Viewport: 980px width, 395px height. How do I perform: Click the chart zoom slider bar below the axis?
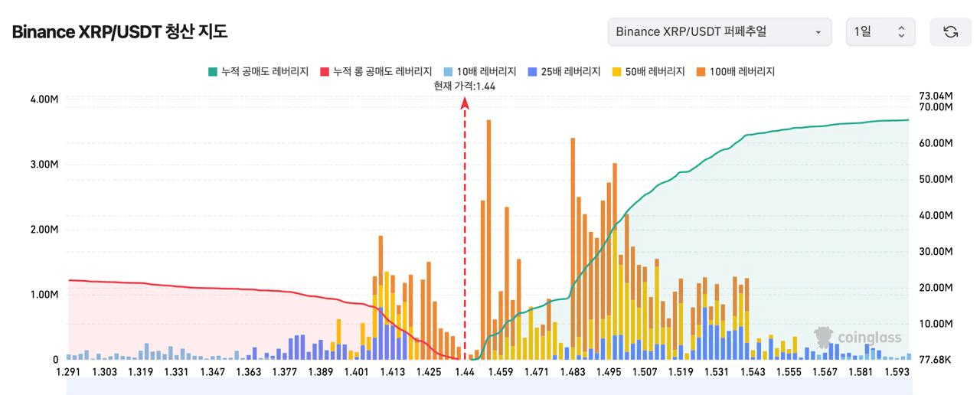pyautogui.click(x=488, y=387)
